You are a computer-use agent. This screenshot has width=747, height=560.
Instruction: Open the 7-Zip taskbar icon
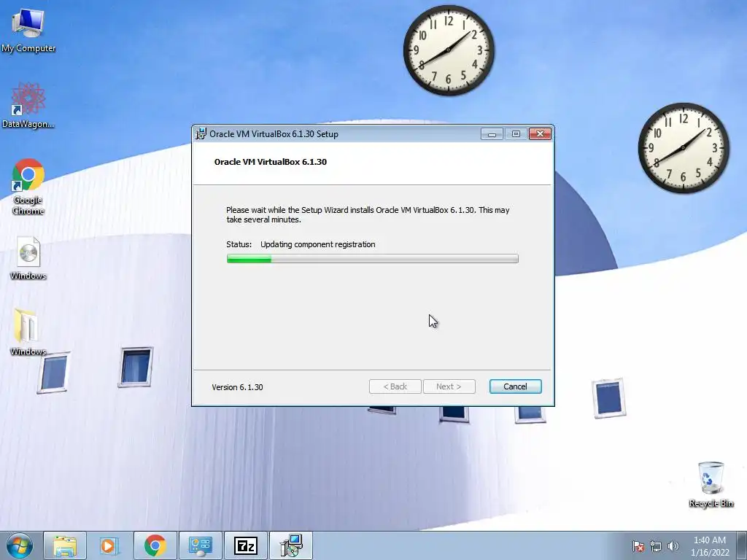tap(245, 545)
